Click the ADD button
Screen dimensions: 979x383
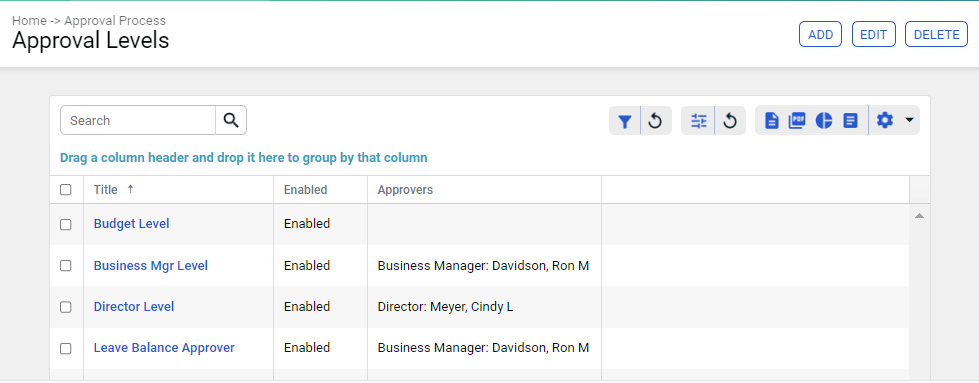[x=820, y=34]
